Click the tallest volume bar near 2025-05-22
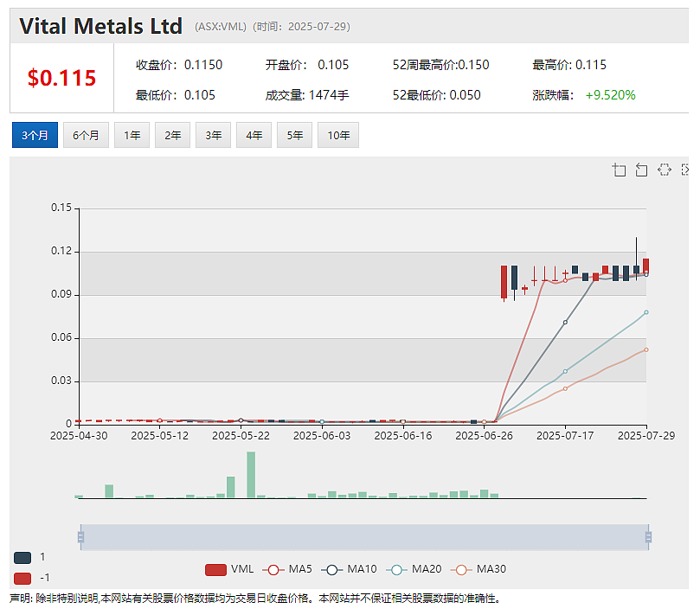Image resolution: width=700 pixels, height=615 pixels. (251, 475)
